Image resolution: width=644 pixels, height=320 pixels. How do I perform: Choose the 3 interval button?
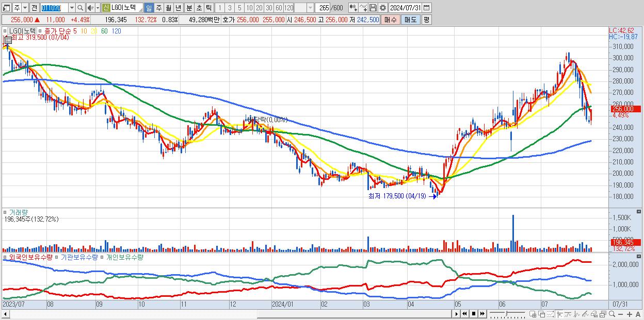pos(230,8)
